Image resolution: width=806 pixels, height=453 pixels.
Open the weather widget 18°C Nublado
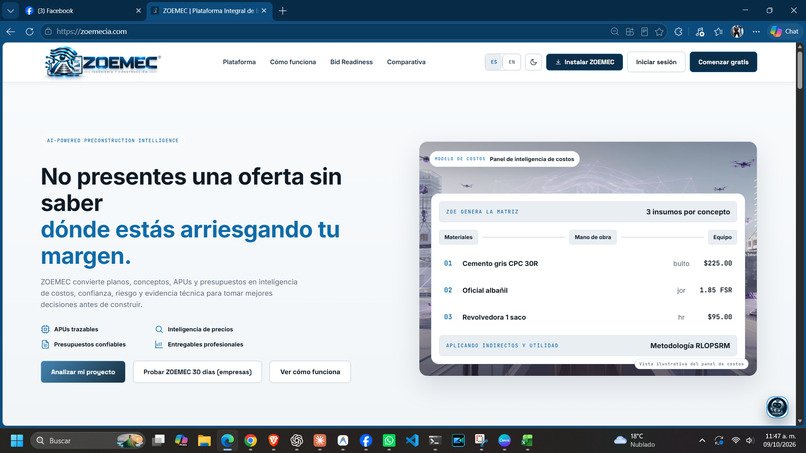point(635,440)
